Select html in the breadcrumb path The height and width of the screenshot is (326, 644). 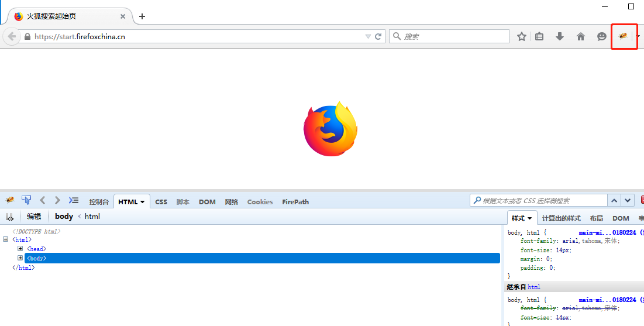(92, 216)
